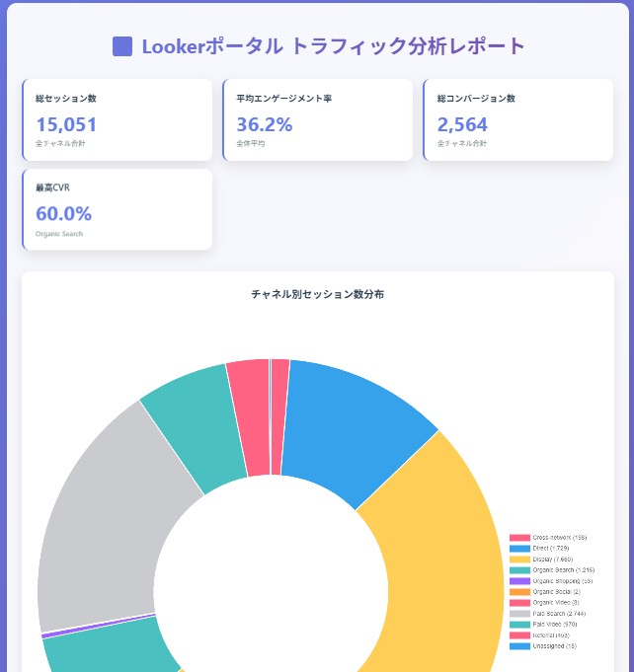Toggle the purple Organic Shopping legend swatch
This screenshot has height=672, width=634.
click(x=519, y=581)
